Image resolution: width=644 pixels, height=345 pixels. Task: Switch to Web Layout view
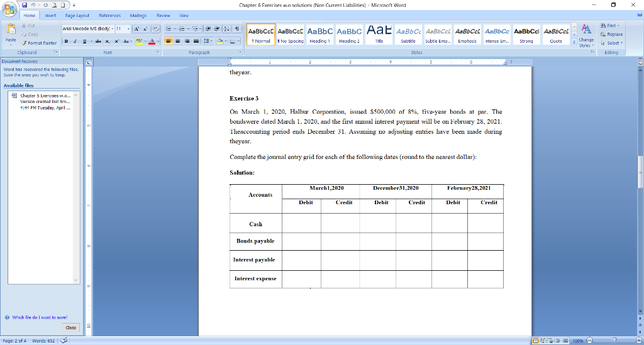click(x=550, y=341)
